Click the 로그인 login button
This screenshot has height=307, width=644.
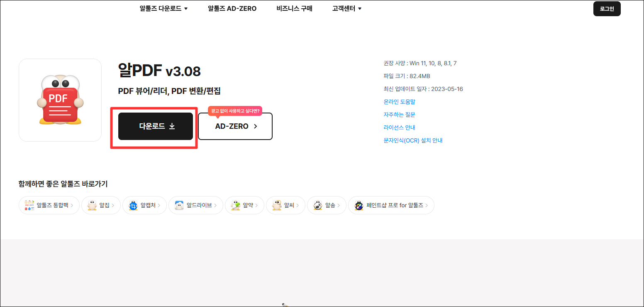[x=607, y=9]
